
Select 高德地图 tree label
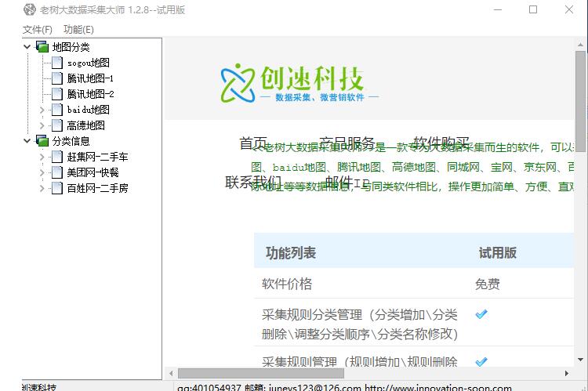pos(86,125)
